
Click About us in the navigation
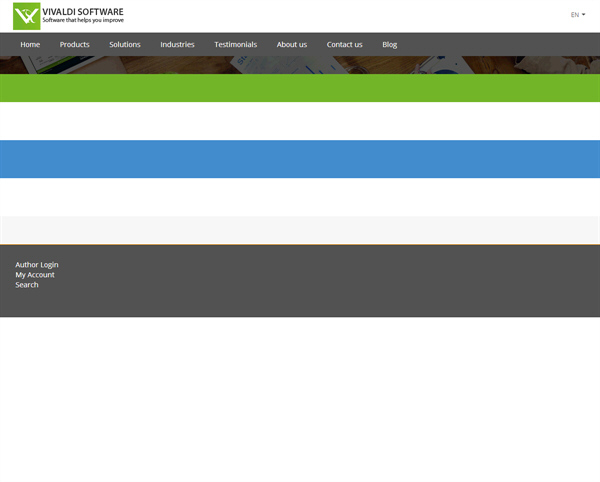click(x=292, y=45)
